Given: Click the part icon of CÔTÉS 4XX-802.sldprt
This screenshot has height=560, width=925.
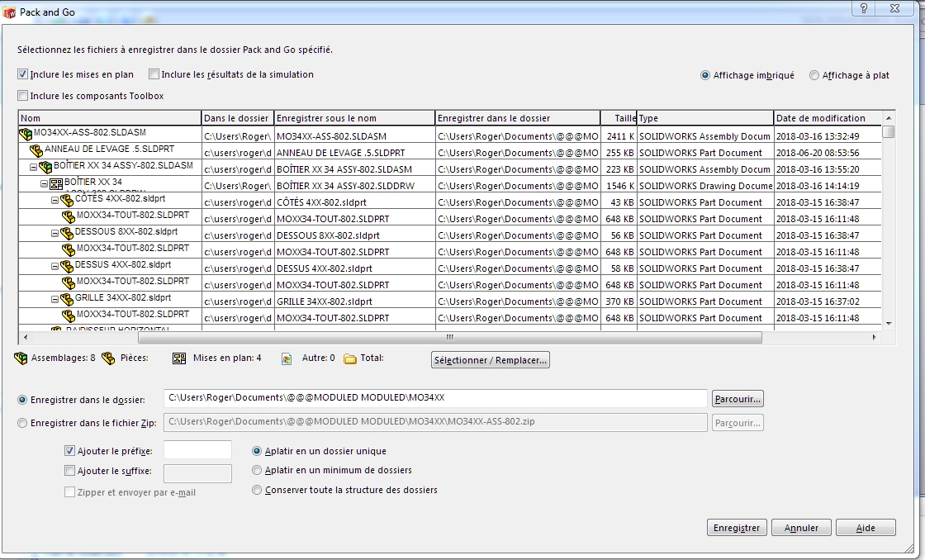Looking at the screenshot, I should tap(67, 201).
